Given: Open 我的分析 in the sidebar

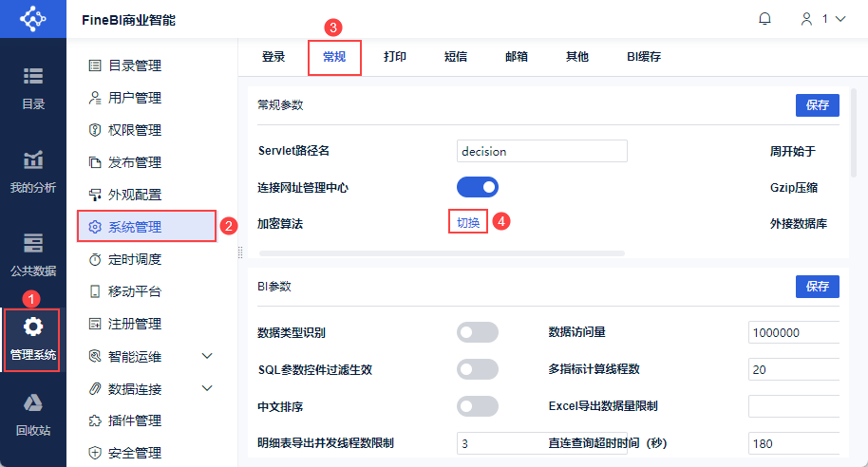Looking at the screenshot, I should pyautogui.click(x=33, y=169).
